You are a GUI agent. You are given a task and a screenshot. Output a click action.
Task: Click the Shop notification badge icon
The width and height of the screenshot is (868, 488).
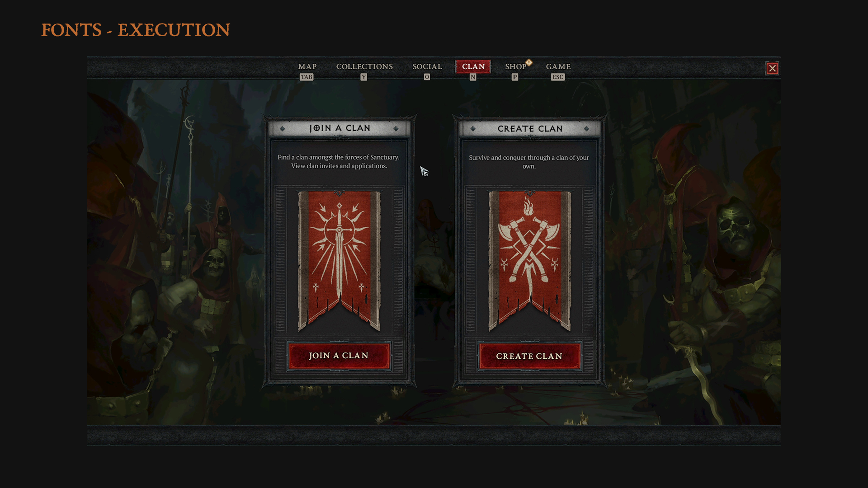coord(529,62)
